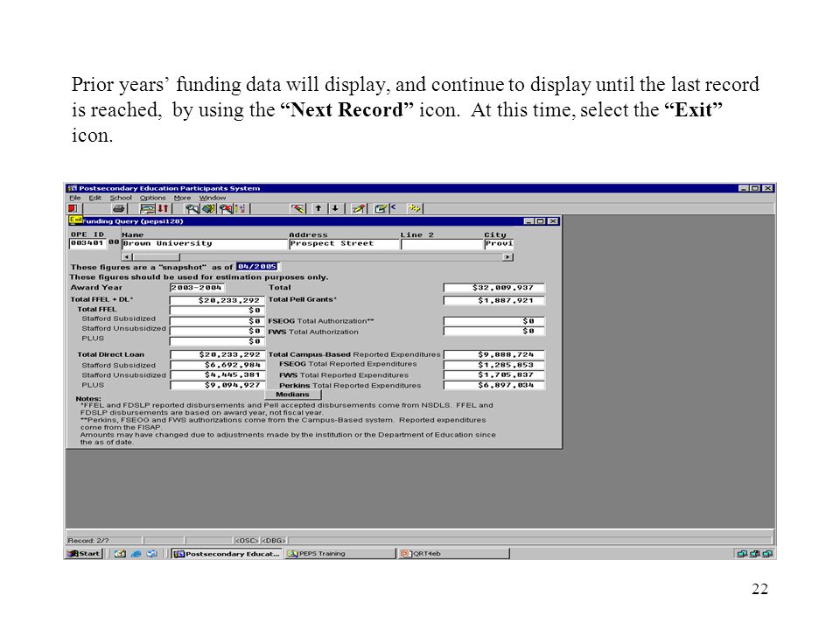
Task: Click the Internet Explorer quick launch icon
Action: pos(136,553)
